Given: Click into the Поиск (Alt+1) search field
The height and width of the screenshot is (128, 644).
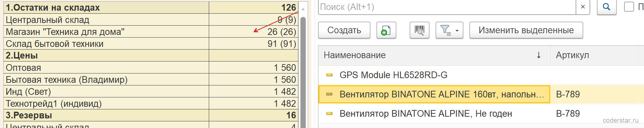Looking at the screenshot, I should 447,7.
